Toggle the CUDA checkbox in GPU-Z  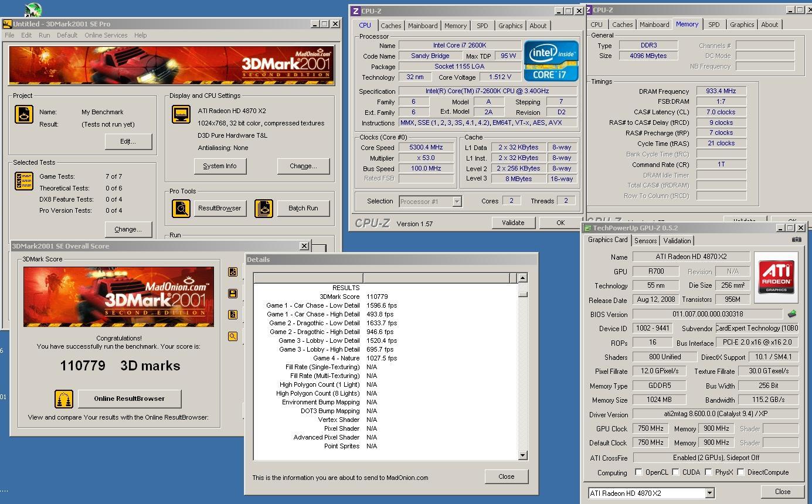pos(676,472)
